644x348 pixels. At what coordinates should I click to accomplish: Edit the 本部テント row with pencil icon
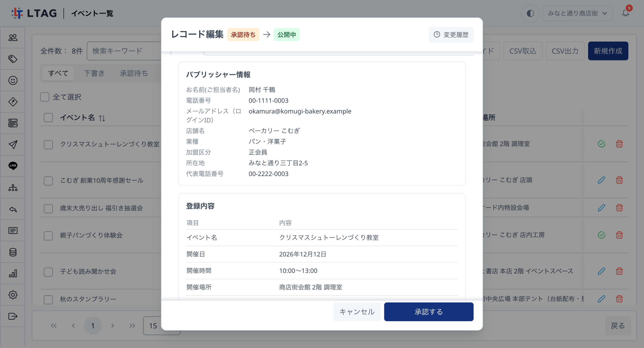click(x=601, y=299)
